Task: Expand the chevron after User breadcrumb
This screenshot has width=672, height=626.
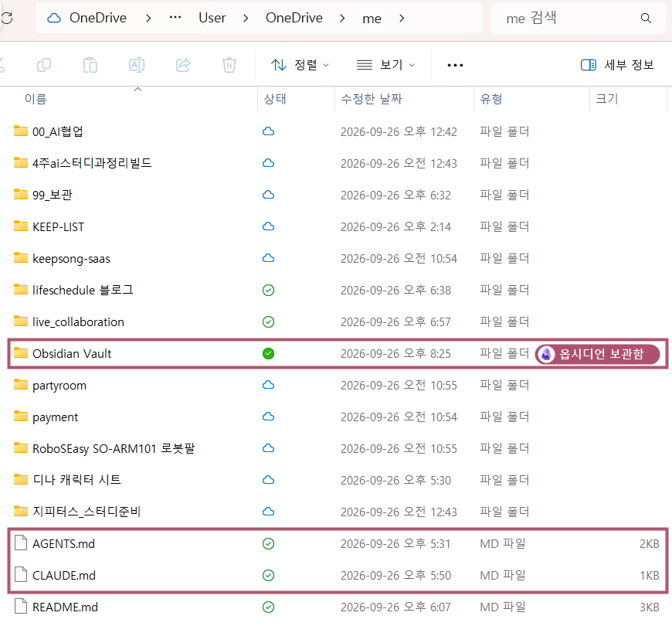Action: pos(246,18)
